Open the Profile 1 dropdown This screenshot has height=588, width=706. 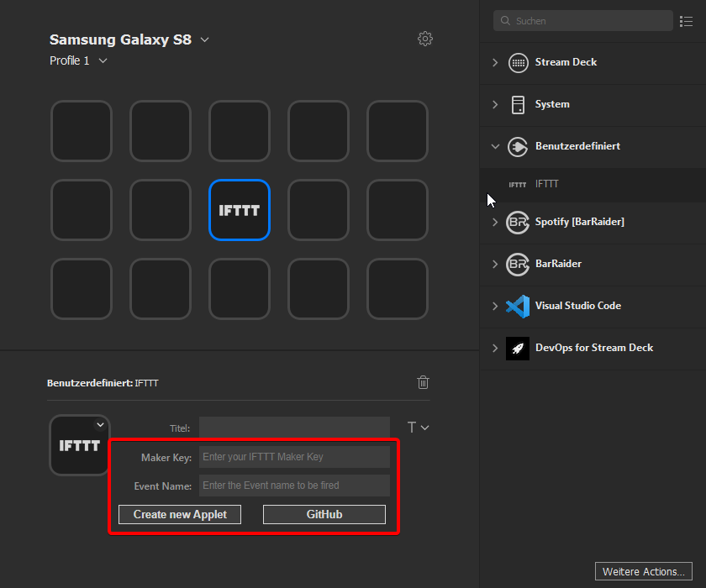click(103, 60)
